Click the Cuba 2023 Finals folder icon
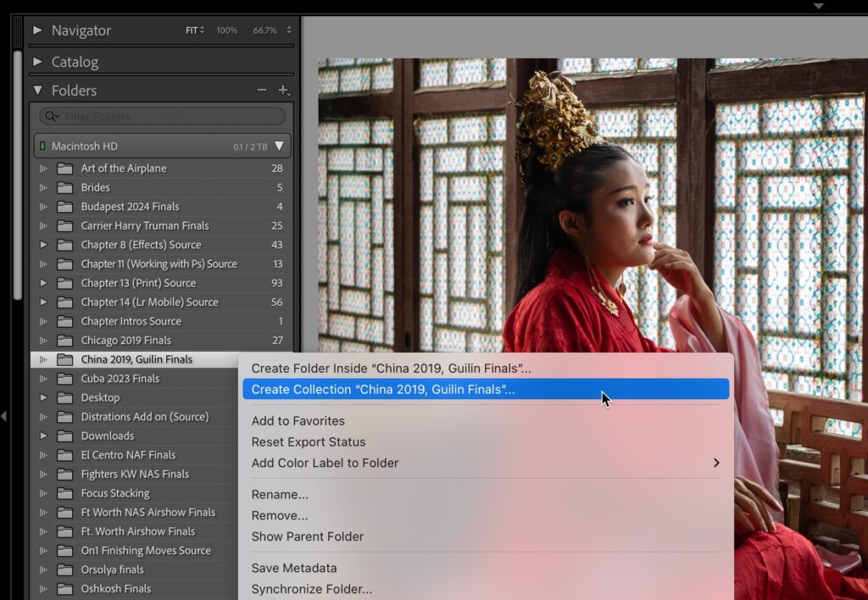 click(64, 379)
